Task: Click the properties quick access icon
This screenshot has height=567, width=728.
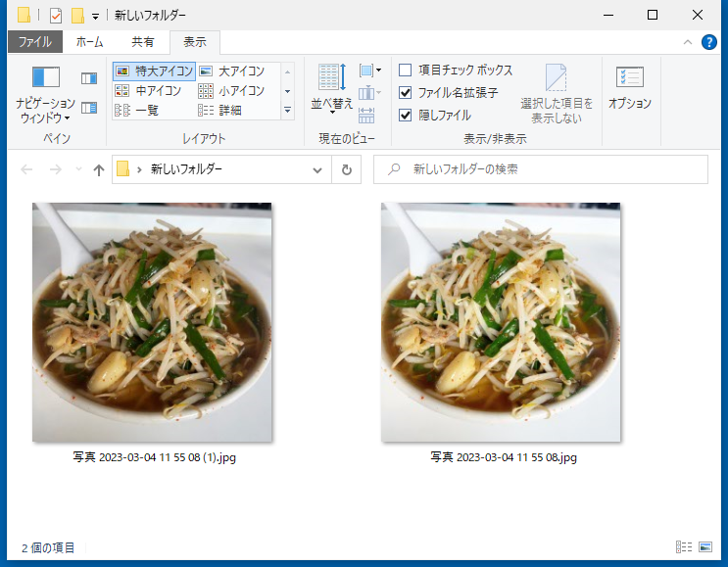Action: (x=56, y=16)
